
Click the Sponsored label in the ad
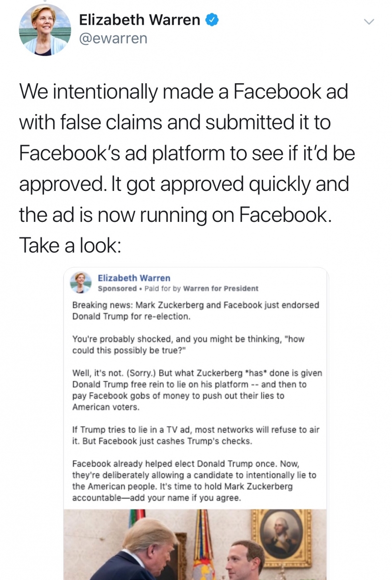coord(117,289)
